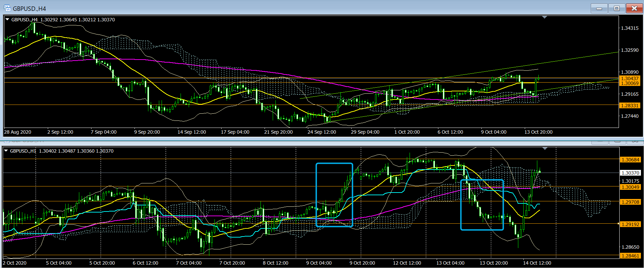Restore down the GBPUSD.,H4 chart window
Screen dimensions: 644x268
pos(617,8)
